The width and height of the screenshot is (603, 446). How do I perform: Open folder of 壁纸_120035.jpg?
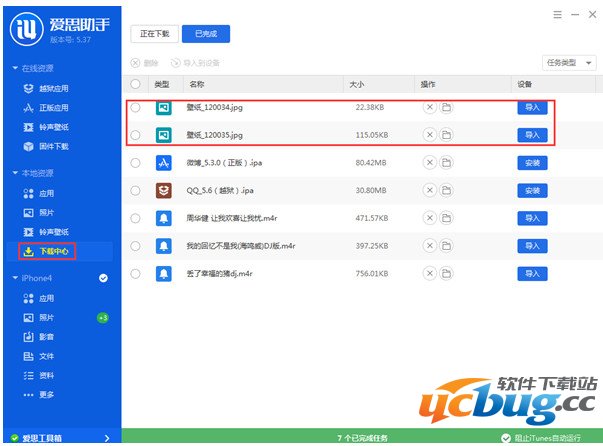pyautogui.click(x=446, y=135)
